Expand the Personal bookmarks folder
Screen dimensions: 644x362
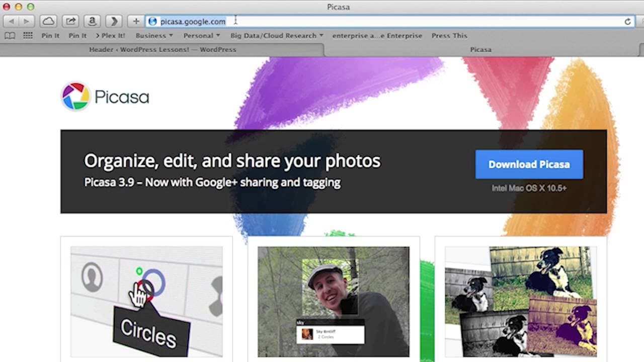pos(202,36)
